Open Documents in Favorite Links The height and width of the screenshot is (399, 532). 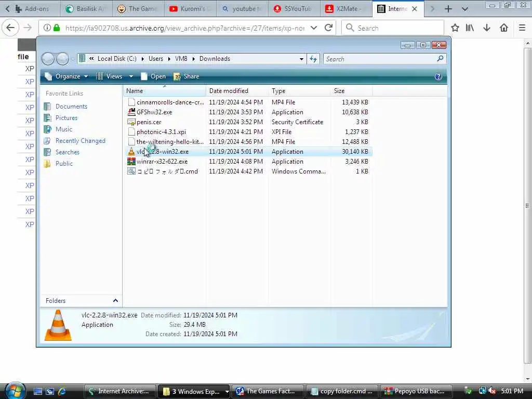[71, 107]
